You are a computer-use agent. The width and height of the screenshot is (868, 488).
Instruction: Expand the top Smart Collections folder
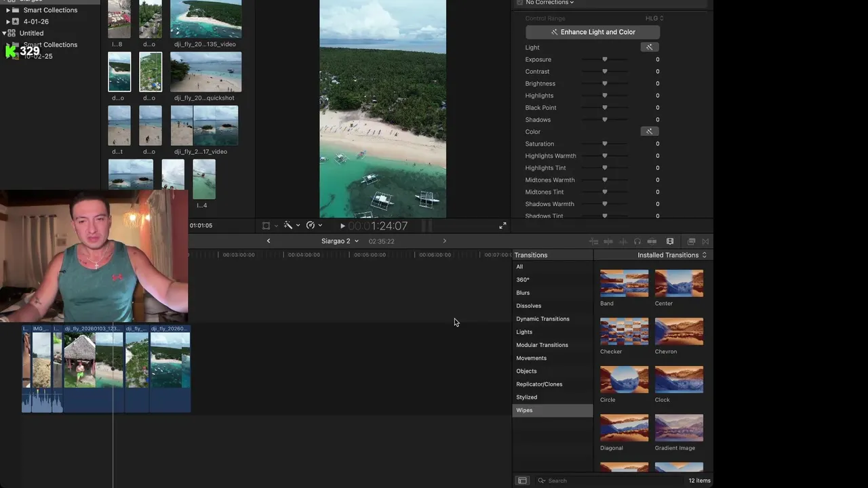point(8,10)
